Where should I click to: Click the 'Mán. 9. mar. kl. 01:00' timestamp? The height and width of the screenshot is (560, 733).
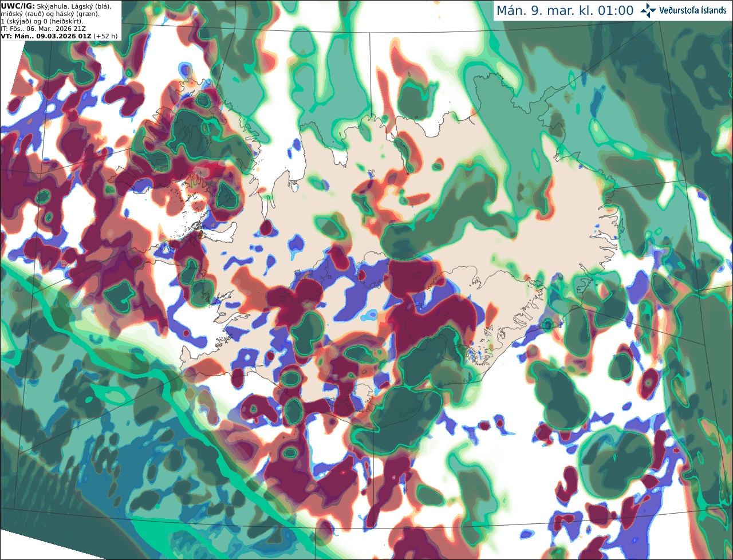565,10
